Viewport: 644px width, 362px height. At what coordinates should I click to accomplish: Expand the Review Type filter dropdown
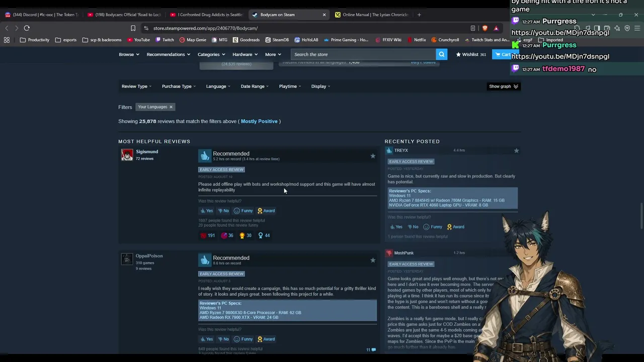pyautogui.click(x=136, y=86)
